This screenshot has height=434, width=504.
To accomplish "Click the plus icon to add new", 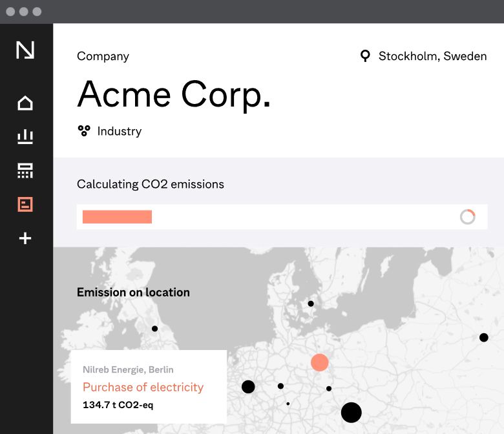I will 25,238.
